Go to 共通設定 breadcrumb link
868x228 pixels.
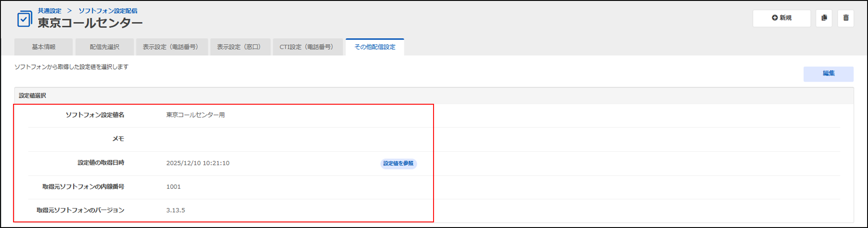50,11
